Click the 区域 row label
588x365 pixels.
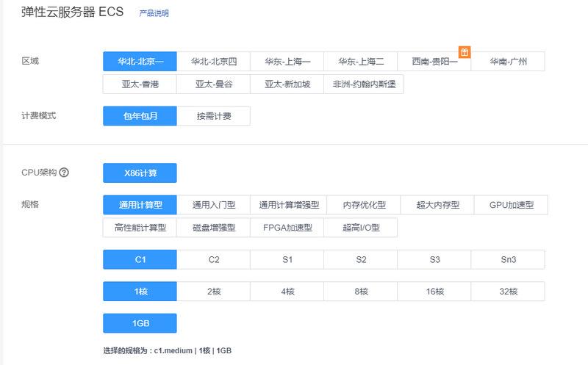pos(30,61)
